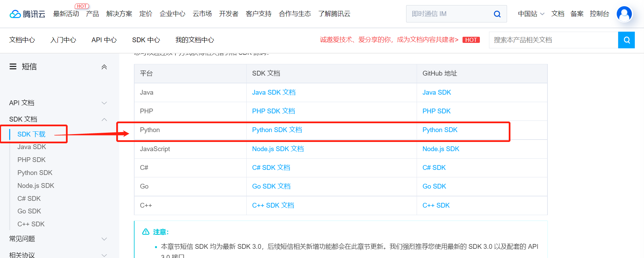Open the Python SDK GitHub link
This screenshot has height=258, width=644.
point(440,130)
